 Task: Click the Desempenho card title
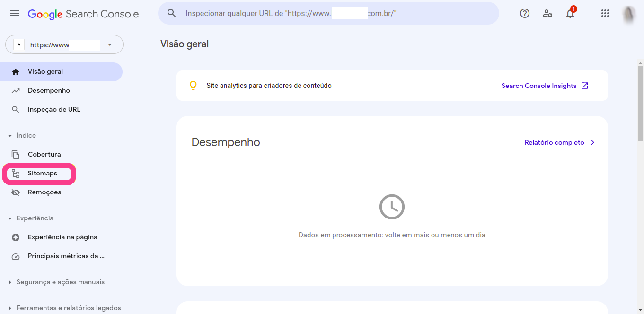tap(226, 142)
